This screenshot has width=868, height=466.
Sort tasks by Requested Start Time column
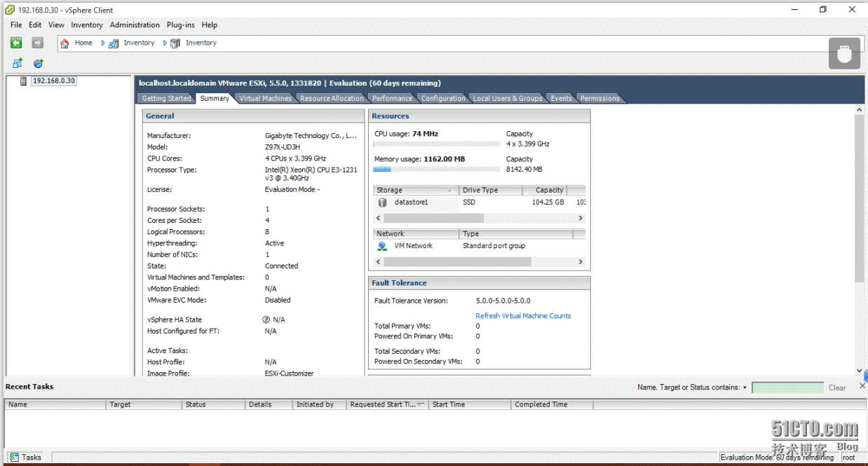388,404
